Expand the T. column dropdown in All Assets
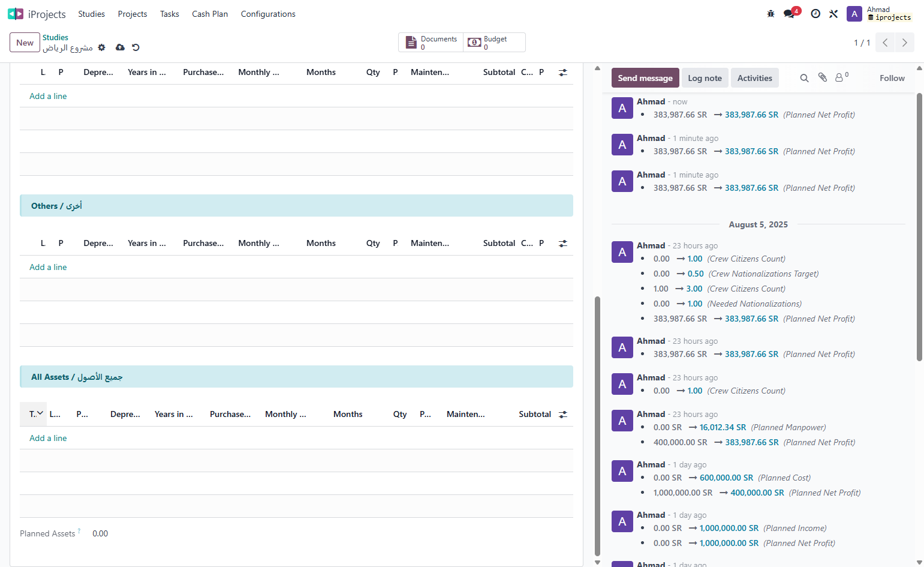The height and width of the screenshot is (567, 924). (40, 414)
